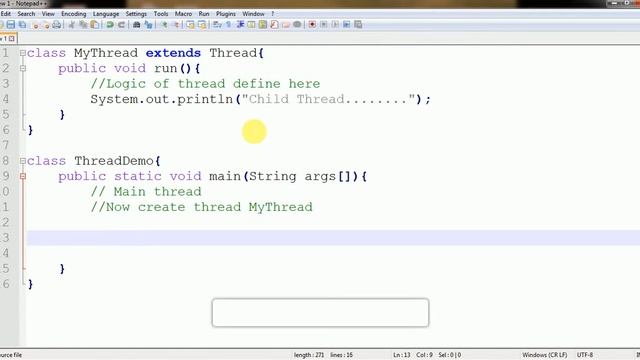Click the '//Logic of thread define here' comment
This screenshot has height=360, width=640.
tap(205, 84)
